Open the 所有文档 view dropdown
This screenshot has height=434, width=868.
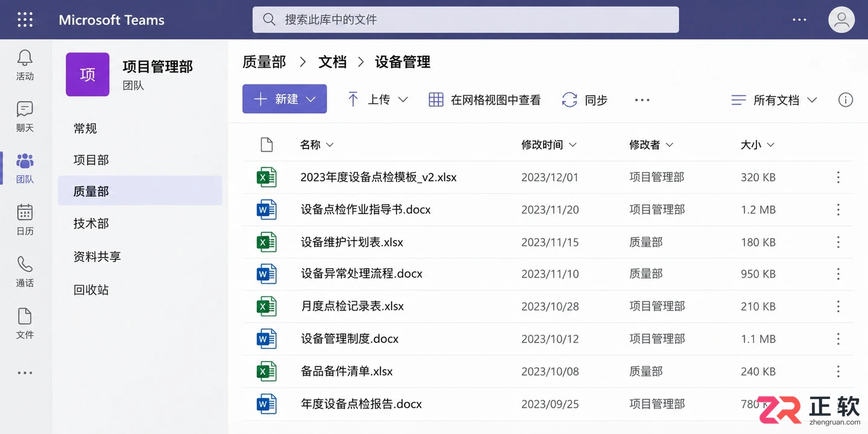click(x=774, y=100)
